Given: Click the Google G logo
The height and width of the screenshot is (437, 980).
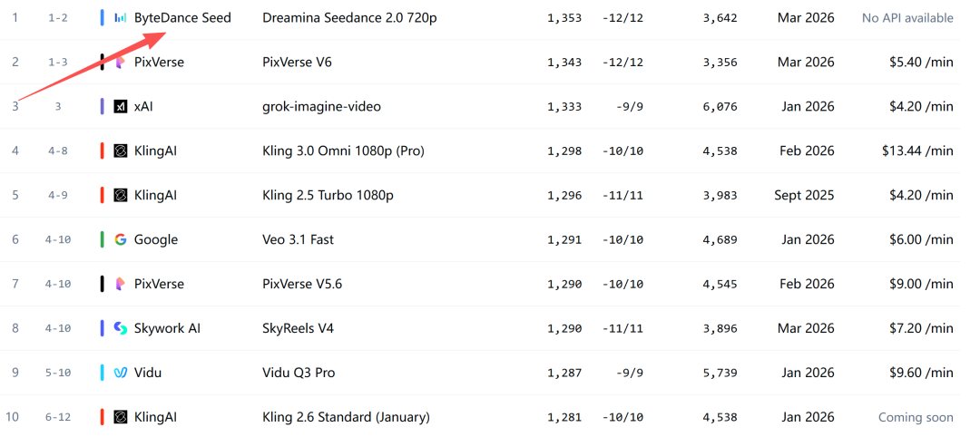Looking at the screenshot, I should (121, 240).
